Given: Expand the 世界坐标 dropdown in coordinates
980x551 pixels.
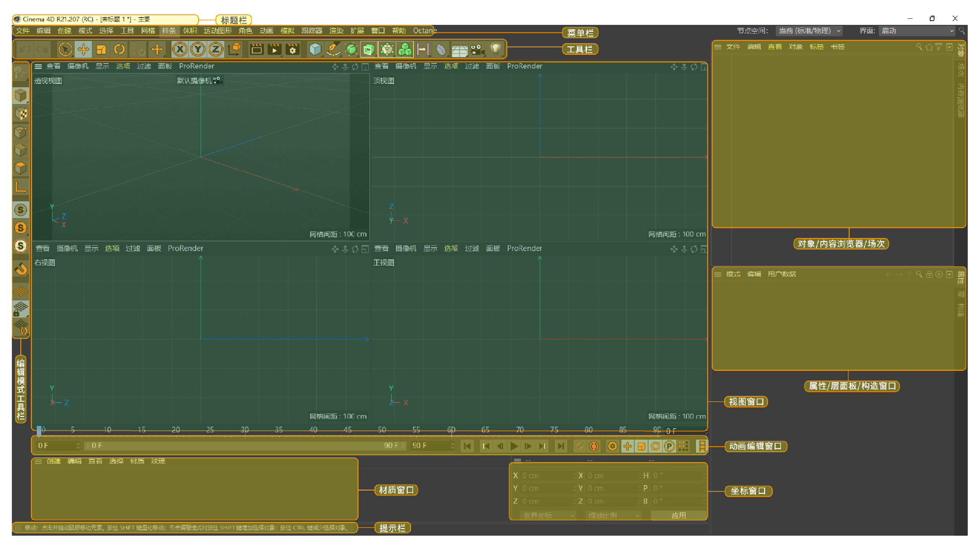Looking at the screenshot, I should click(548, 515).
